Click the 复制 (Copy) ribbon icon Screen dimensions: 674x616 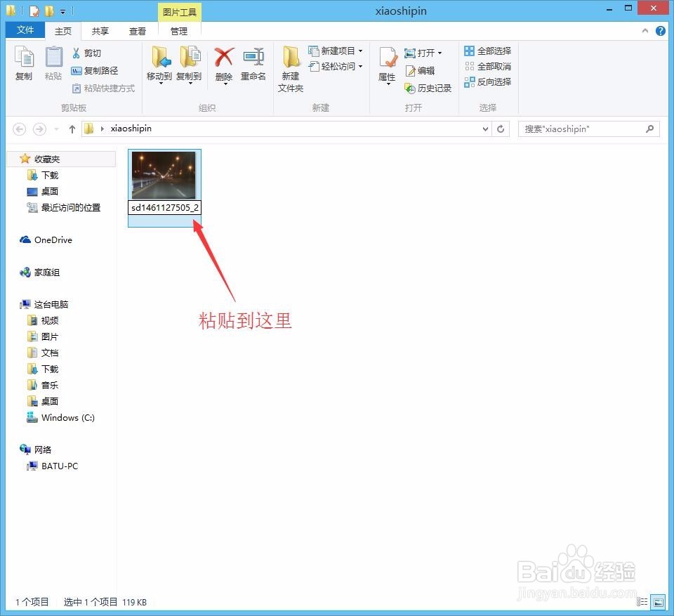tap(24, 63)
